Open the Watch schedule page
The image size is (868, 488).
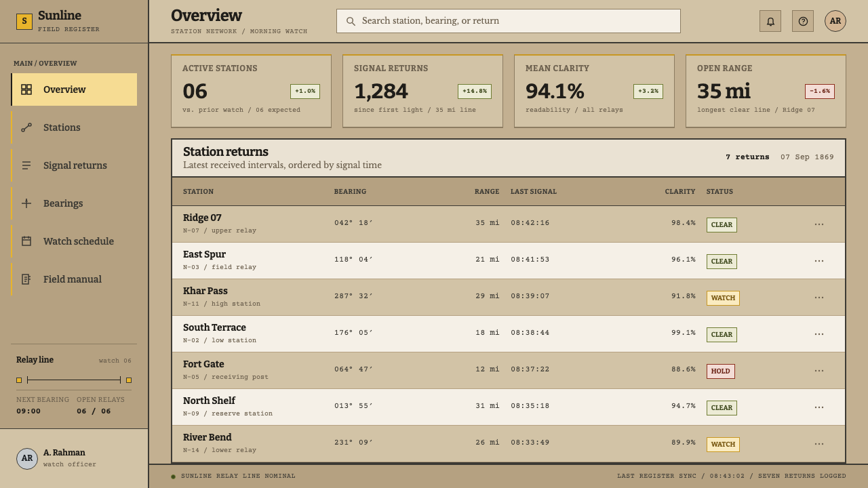tap(74, 241)
